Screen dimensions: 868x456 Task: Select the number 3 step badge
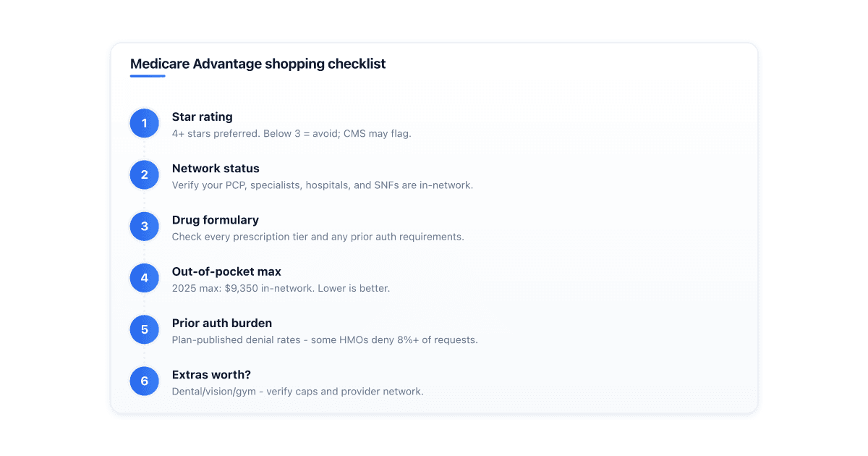point(145,227)
